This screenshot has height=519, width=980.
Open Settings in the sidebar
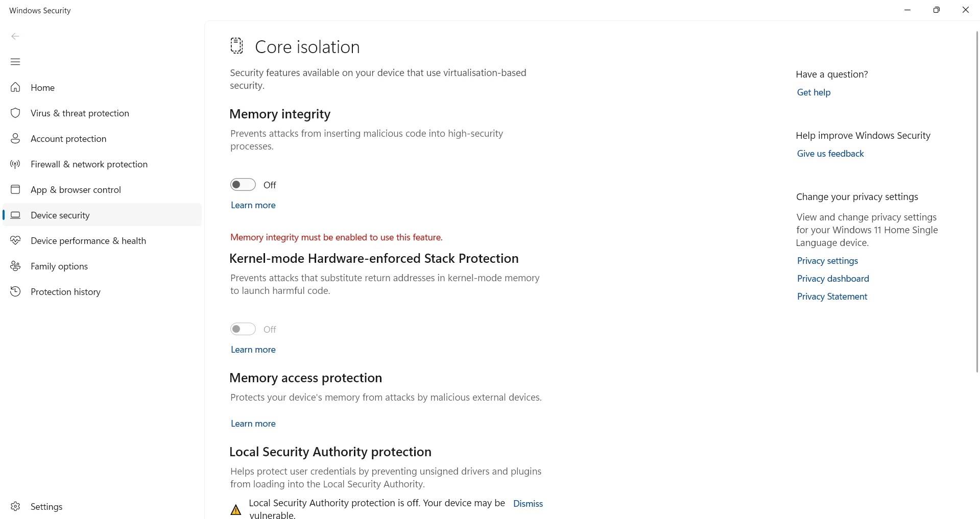(x=46, y=506)
